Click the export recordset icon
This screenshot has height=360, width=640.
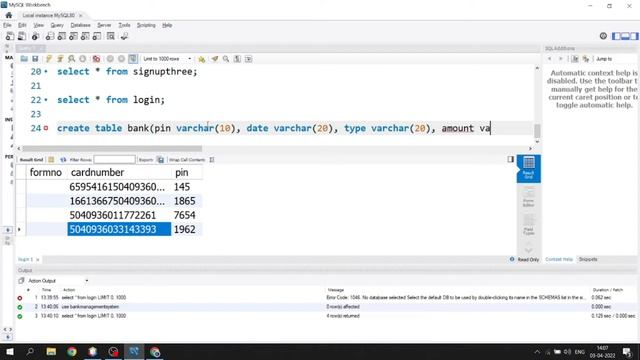161,160
